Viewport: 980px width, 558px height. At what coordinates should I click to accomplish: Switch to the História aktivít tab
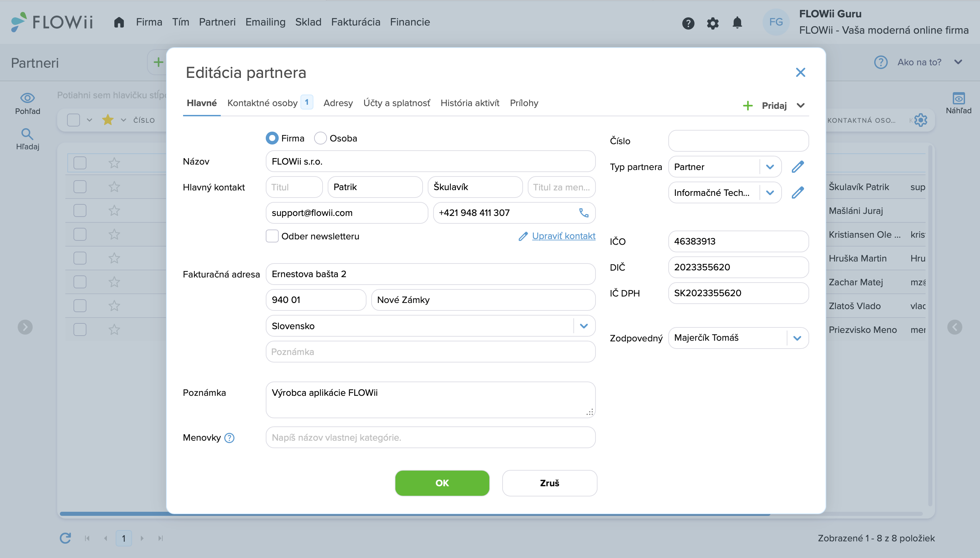click(x=470, y=103)
